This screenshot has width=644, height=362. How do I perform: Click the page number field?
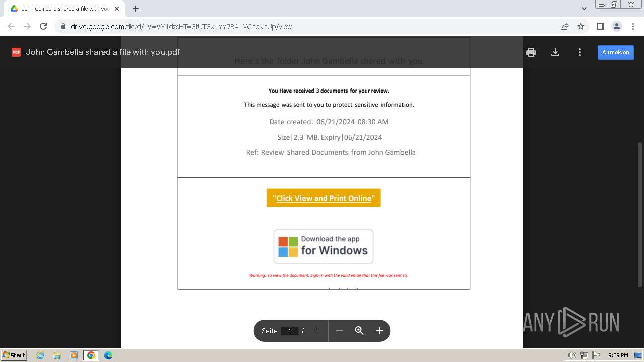pyautogui.click(x=289, y=331)
